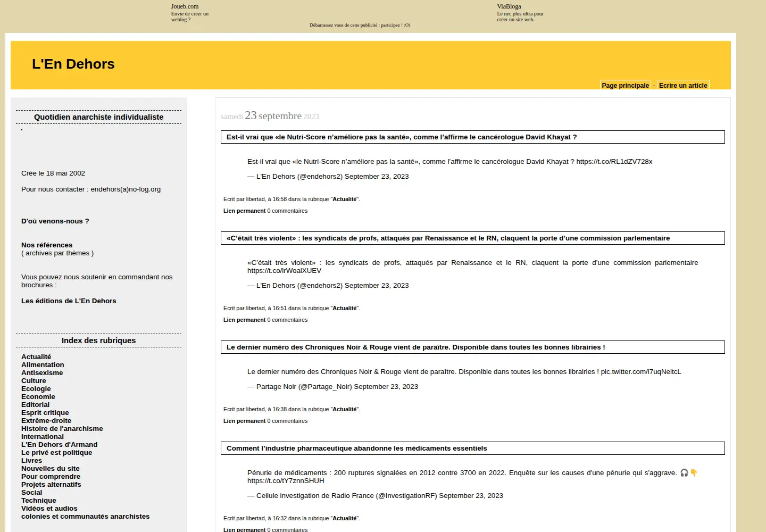766x532 pixels.
Task: Select the Antisexisme rubrique
Action: click(42, 373)
